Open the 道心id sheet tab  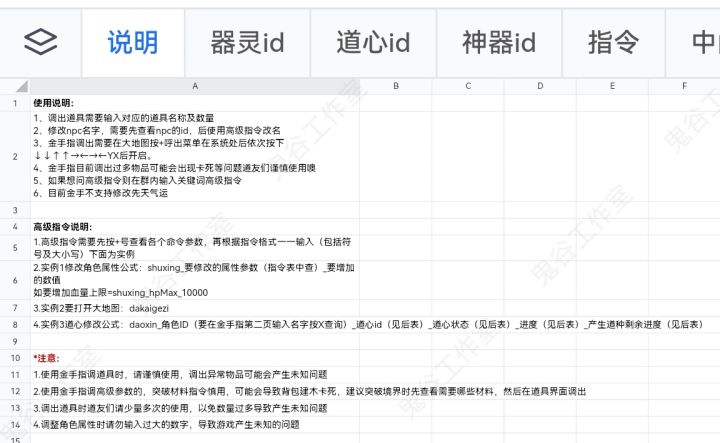pyautogui.click(x=373, y=43)
